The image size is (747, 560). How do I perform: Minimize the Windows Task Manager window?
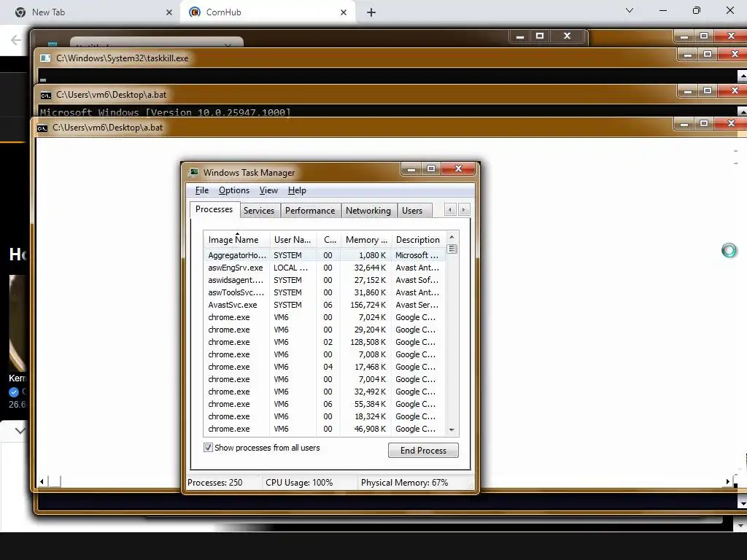[x=411, y=168]
